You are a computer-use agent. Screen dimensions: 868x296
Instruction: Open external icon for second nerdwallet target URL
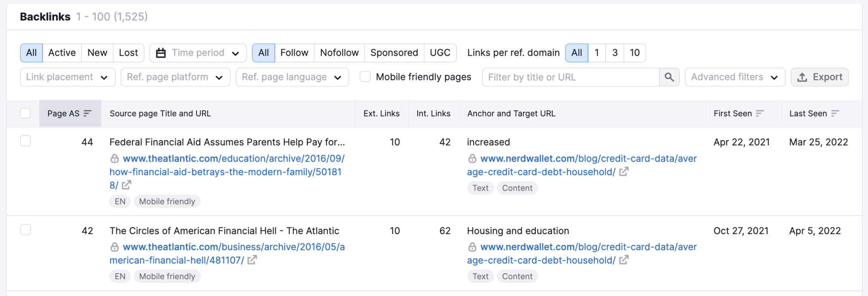(623, 260)
